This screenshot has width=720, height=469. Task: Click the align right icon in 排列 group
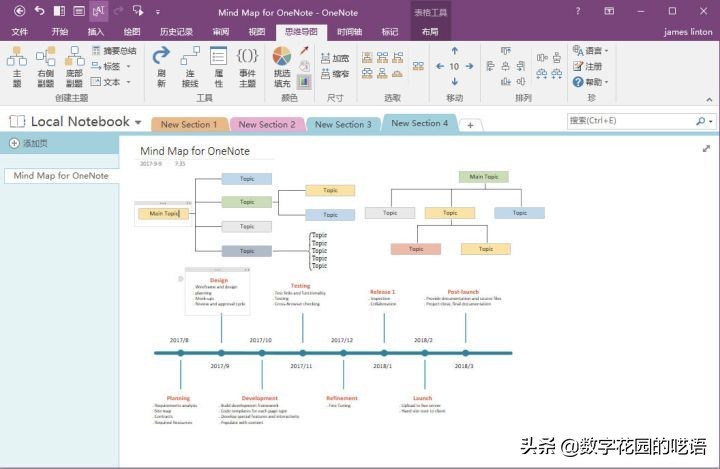click(520, 67)
